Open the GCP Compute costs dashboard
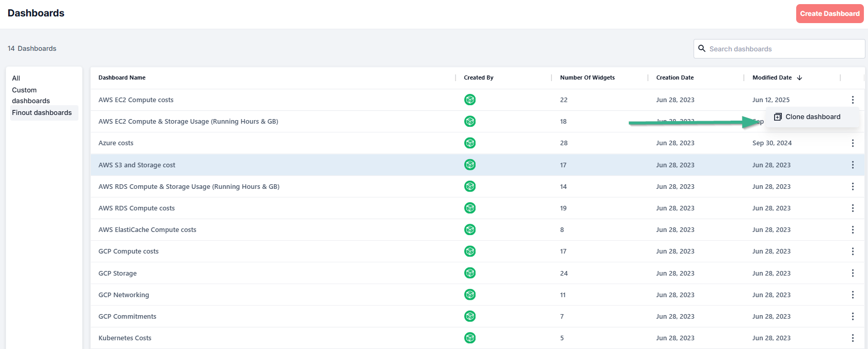Image resolution: width=868 pixels, height=349 pixels. [128, 251]
